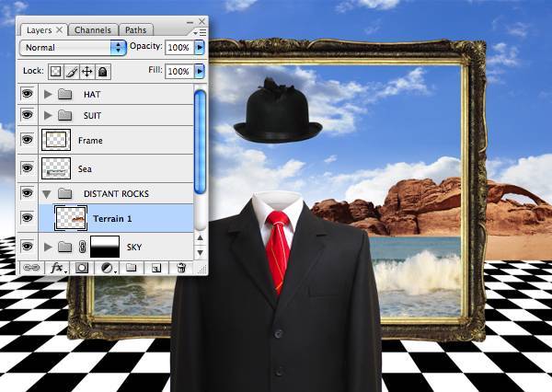
Task: Lock transparent pixels
Action: [x=55, y=72]
